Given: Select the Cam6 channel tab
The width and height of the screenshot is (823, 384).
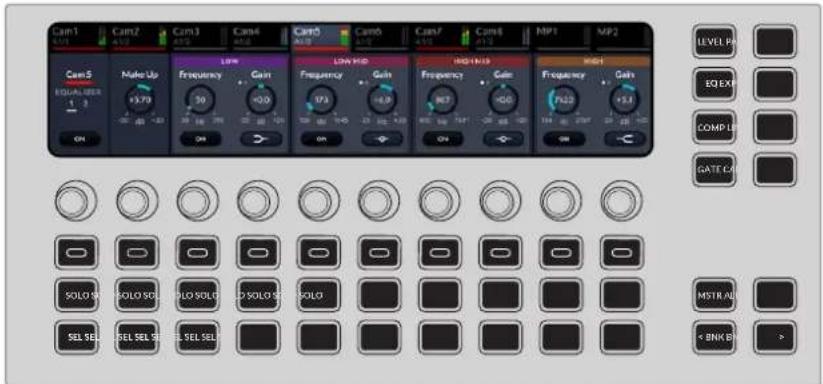Looking at the screenshot, I should (382, 37).
